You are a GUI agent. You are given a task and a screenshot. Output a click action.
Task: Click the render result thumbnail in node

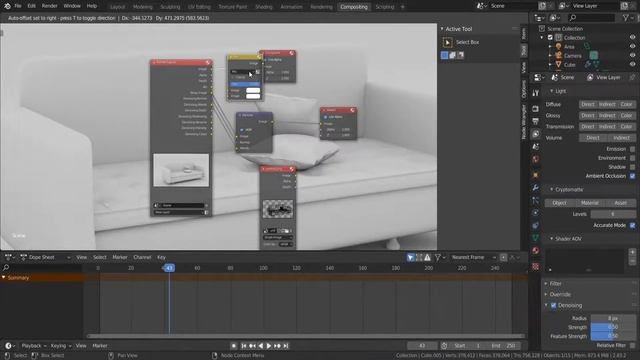point(181,170)
